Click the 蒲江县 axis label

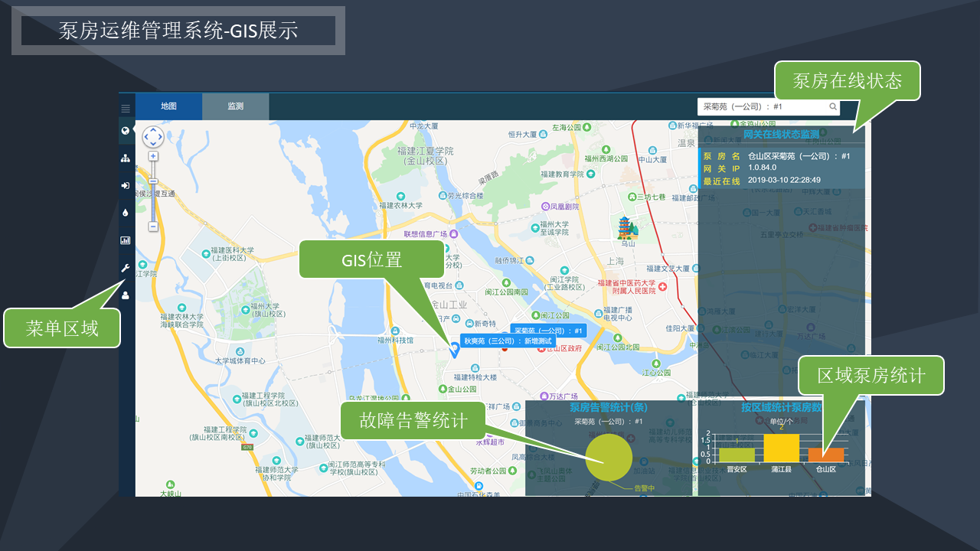pyautogui.click(x=782, y=469)
